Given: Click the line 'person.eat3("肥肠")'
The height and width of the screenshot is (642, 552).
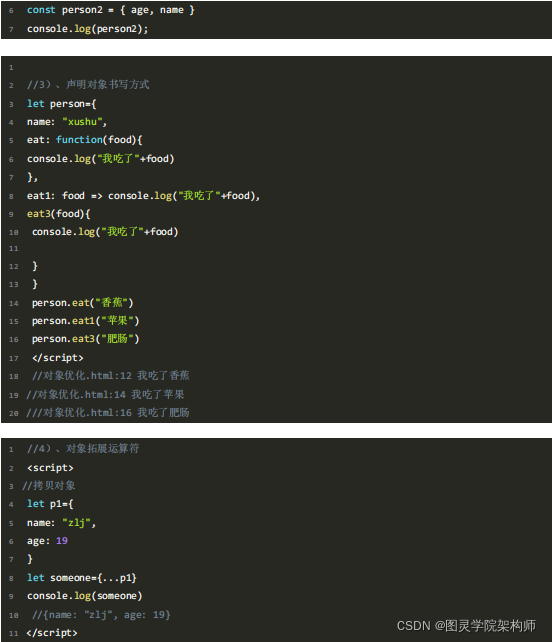Looking at the screenshot, I should [85, 339].
